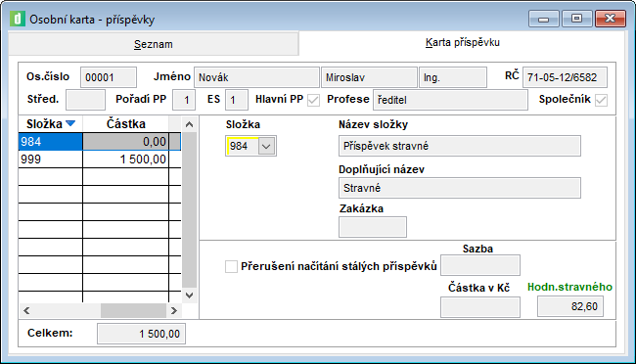The image size is (636, 364).
Task: Toggle the Společník checkbox
Action: tap(601, 100)
